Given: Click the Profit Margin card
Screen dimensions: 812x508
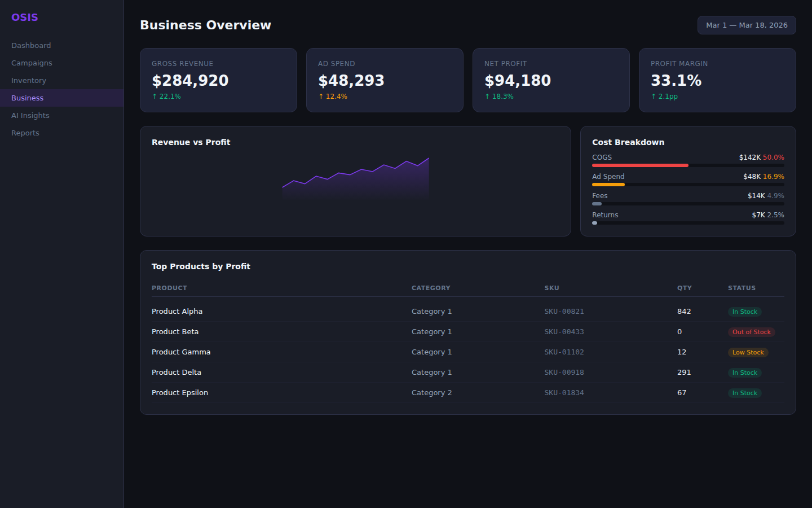Looking at the screenshot, I should click(717, 80).
